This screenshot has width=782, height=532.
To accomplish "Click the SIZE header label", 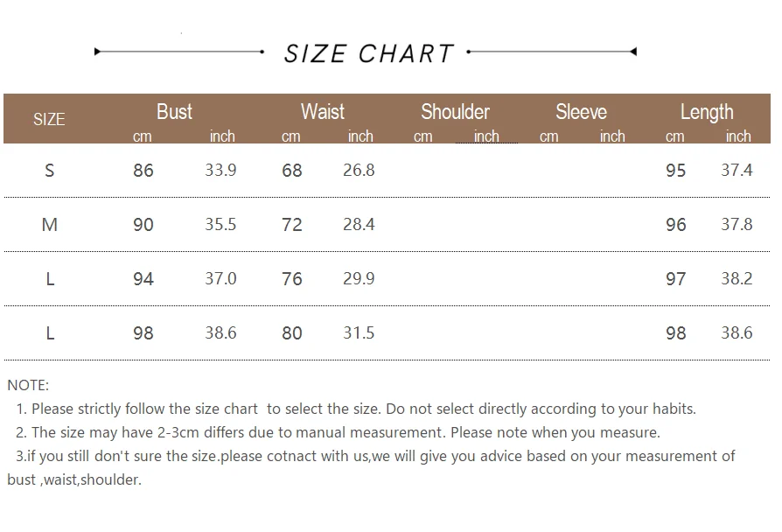I will coord(49,119).
